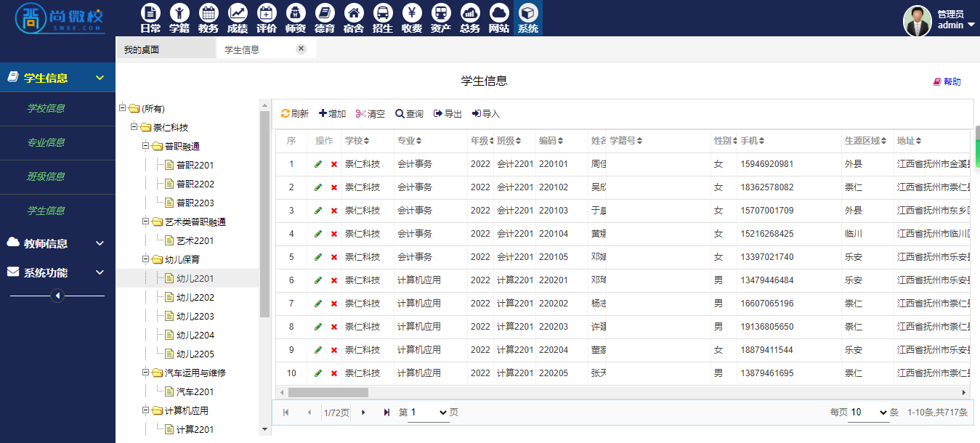
Task: Click the 尚微校 logo
Action: tap(60, 19)
